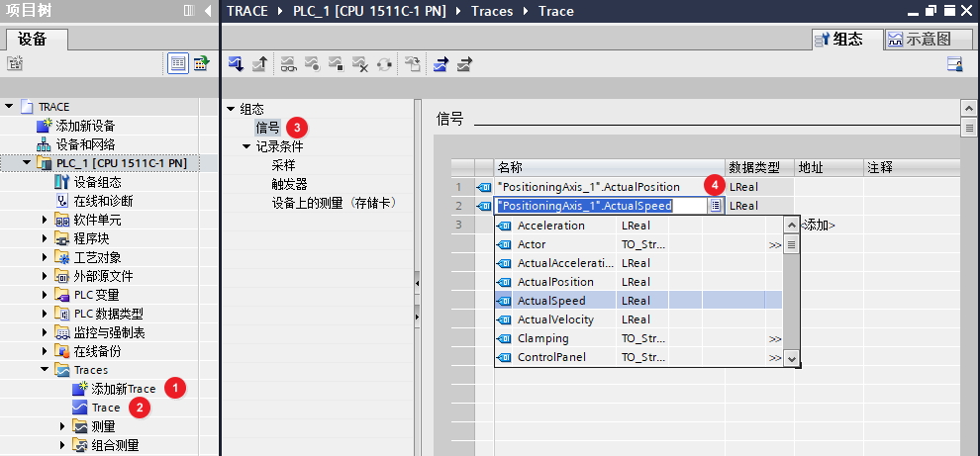Expand the Clamping structure with >> arrow
The width and height of the screenshot is (980, 456).
(775, 338)
